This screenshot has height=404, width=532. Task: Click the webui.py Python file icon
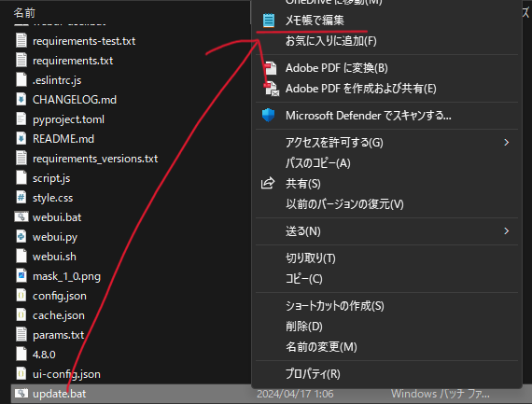[21, 236]
